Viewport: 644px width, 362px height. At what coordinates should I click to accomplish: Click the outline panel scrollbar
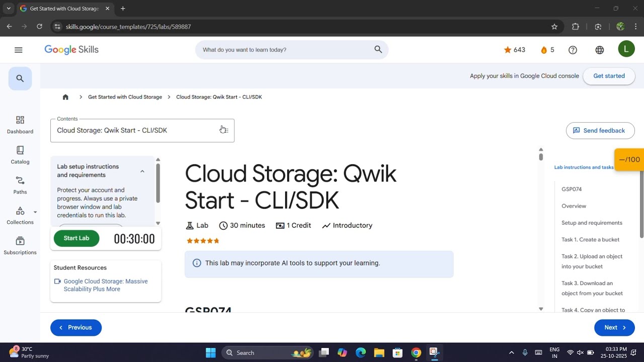[641, 204]
